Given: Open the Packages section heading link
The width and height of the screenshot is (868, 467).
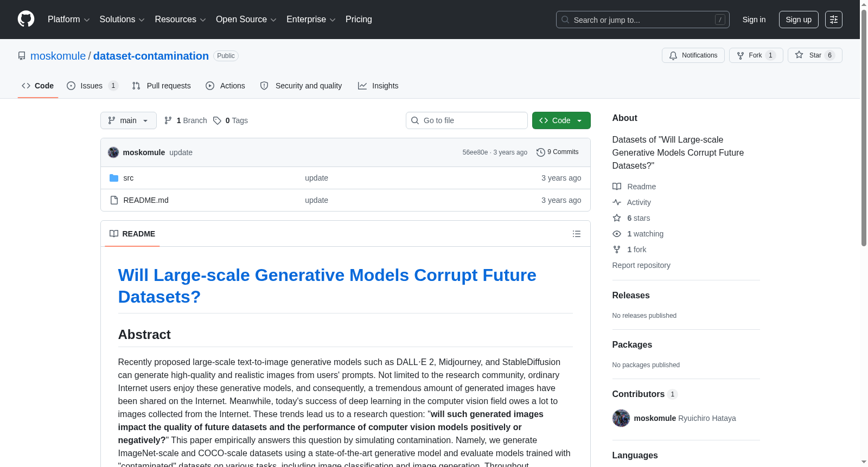Looking at the screenshot, I should [632, 345].
